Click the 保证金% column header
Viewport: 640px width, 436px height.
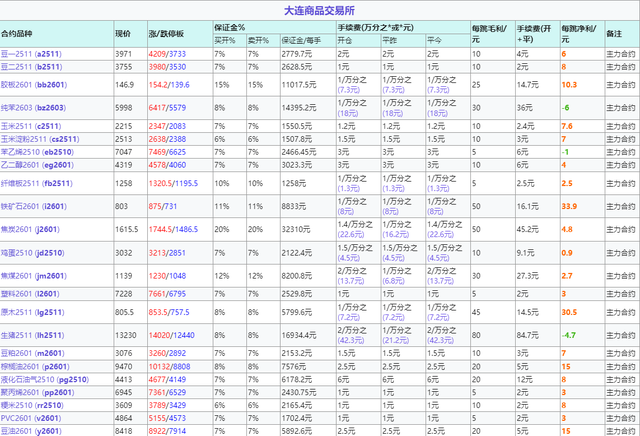click(230, 28)
